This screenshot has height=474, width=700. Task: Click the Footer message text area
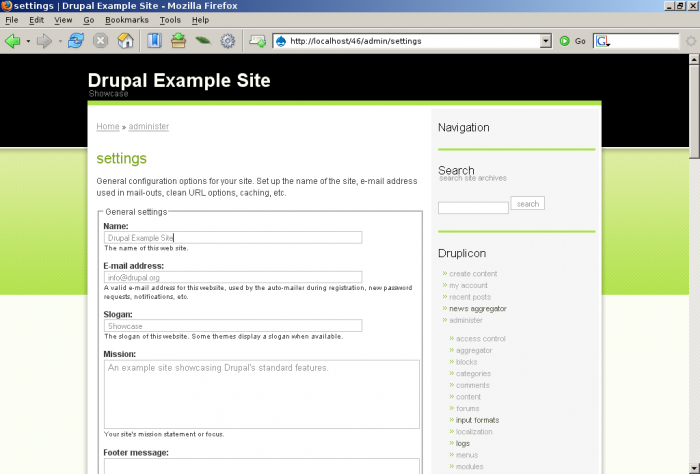click(x=262, y=466)
